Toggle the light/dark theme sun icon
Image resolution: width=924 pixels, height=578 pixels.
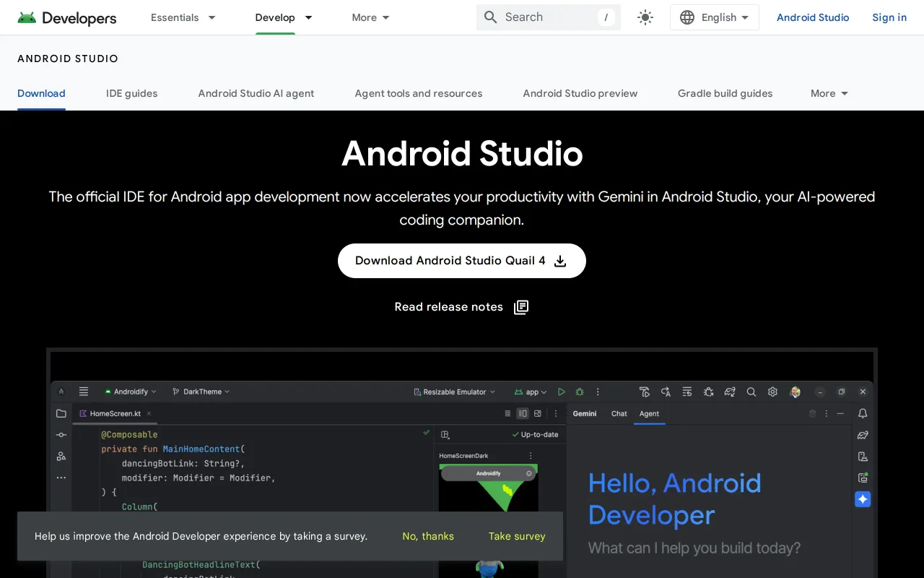[645, 17]
